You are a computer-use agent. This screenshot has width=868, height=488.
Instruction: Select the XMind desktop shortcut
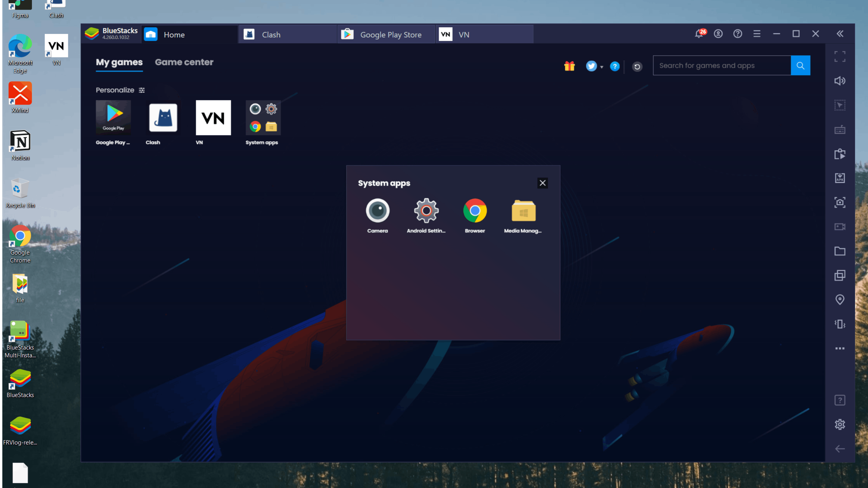20,97
